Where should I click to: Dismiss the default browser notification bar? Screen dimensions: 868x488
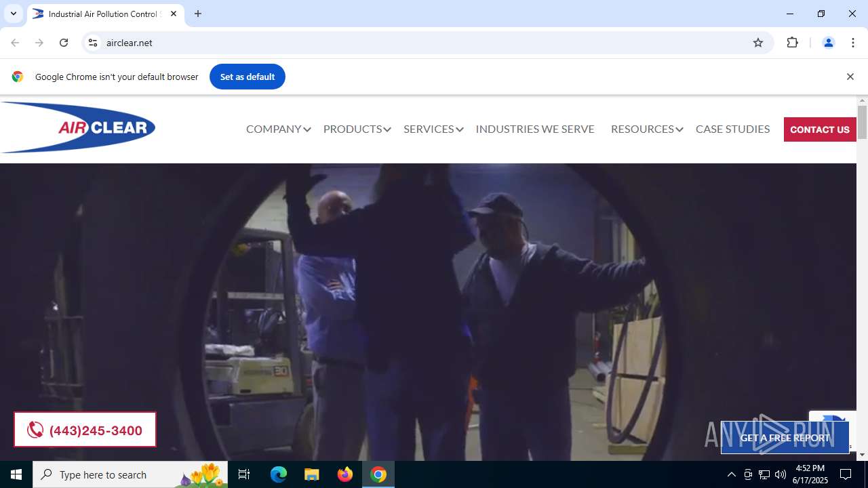coord(850,77)
